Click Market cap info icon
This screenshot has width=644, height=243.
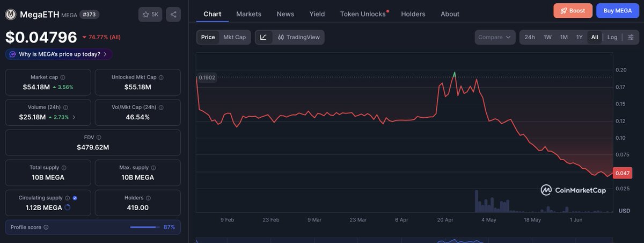tap(63, 77)
